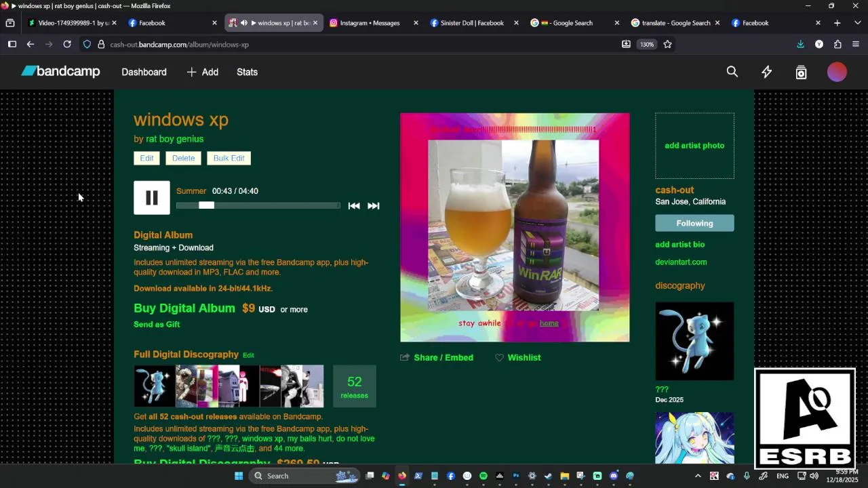Screen dimensions: 868x488
Task: Open list all tabs dropdown
Action: (857, 23)
